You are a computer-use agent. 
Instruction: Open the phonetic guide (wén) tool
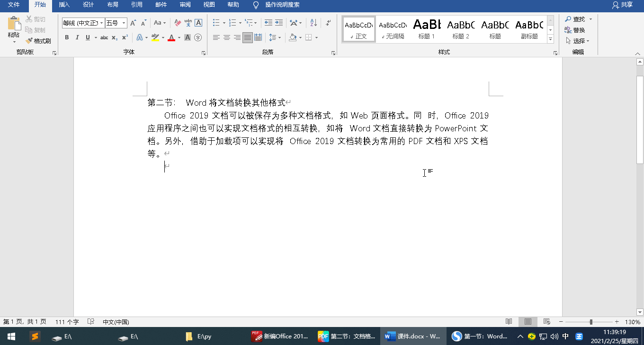(x=188, y=23)
